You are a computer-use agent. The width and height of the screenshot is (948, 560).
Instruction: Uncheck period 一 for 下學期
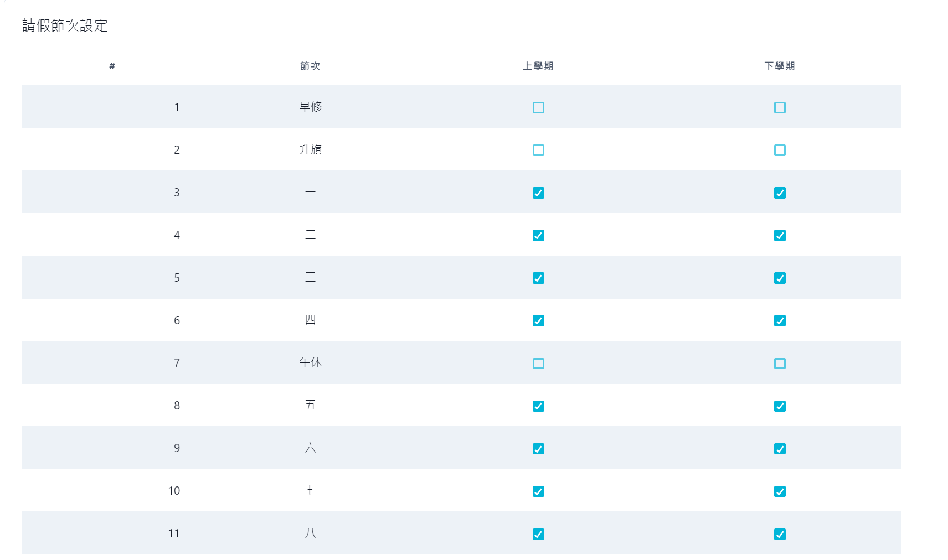click(x=780, y=193)
